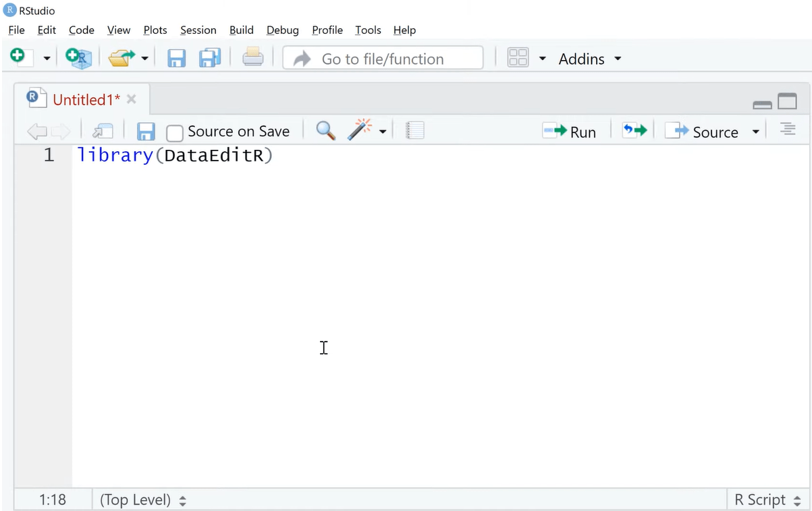The height and width of the screenshot is (511, 812).
Task: Open the File menu
Action: click(16, 30)
